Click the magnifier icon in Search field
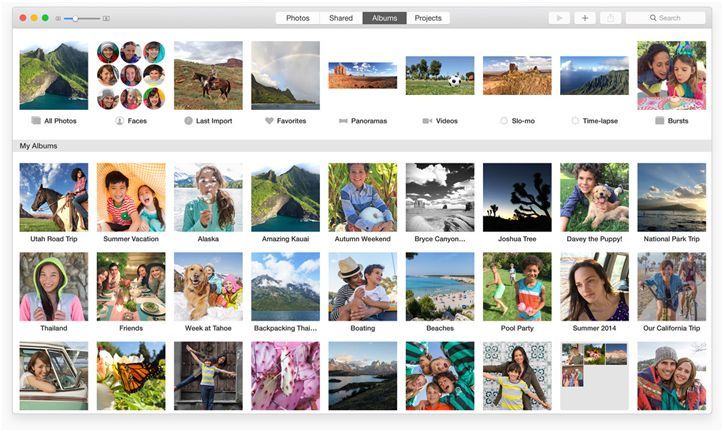Image resolution: width=724 pixels, height=432 pixels. [x=653, y=18]
